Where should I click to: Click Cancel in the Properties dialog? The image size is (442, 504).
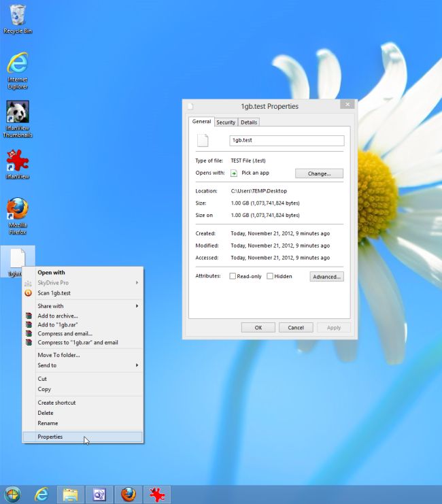point(296,328)
